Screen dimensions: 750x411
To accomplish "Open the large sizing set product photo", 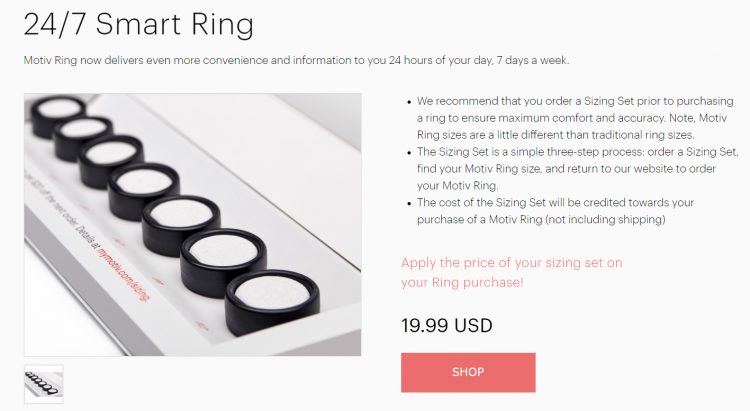I will (193, 224).
